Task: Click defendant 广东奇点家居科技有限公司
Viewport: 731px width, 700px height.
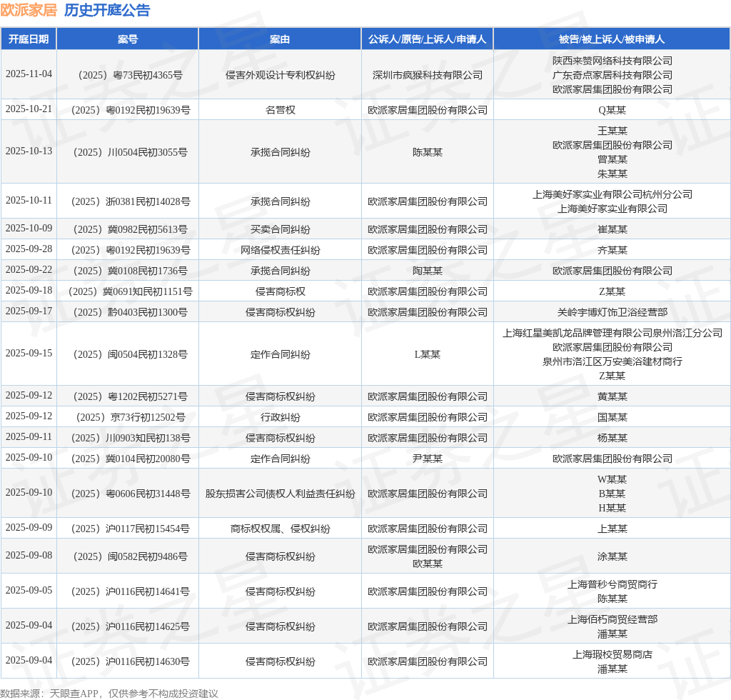Action: (612, 75)
